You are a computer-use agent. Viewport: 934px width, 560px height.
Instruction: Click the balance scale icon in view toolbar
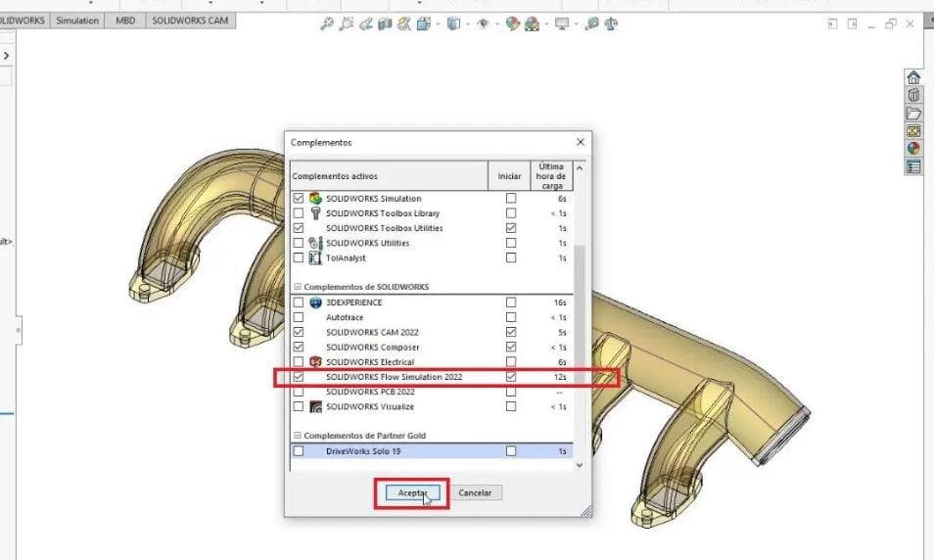click(611, 23)
